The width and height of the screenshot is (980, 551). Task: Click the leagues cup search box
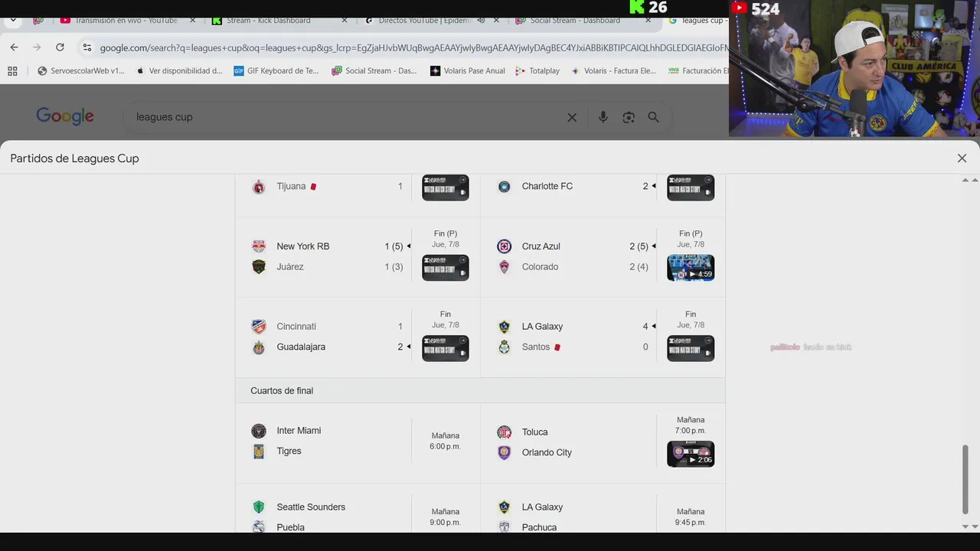click(345, 117)
